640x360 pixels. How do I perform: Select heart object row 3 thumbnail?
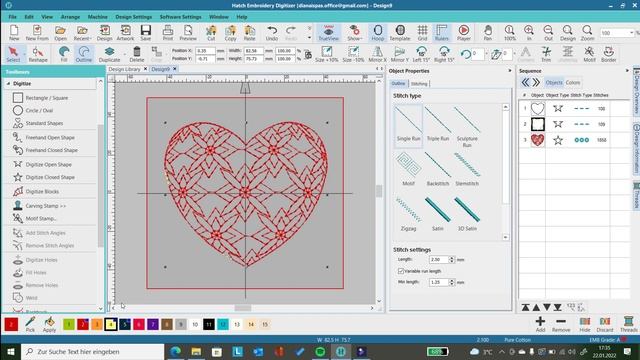coord(538,140)
